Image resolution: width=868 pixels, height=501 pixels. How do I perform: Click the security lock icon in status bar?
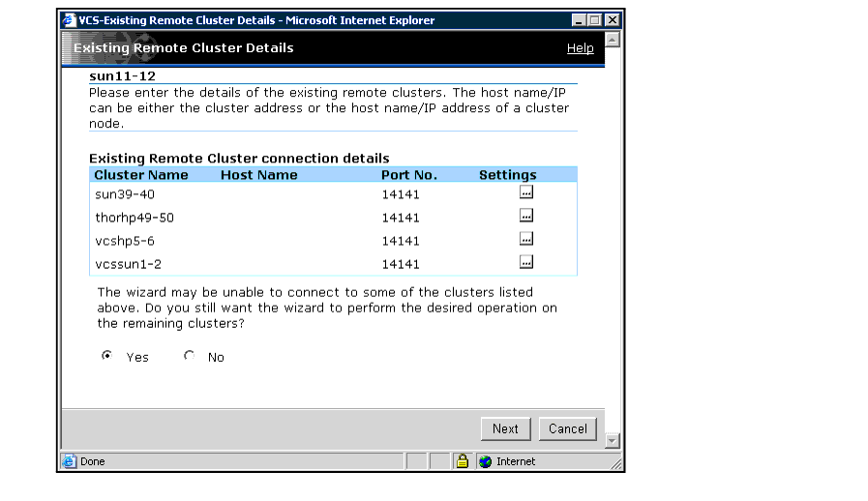[x=462, y=461]
